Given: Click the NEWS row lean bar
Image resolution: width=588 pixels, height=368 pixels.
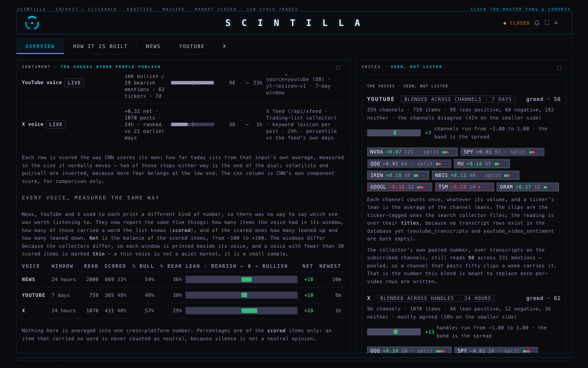Looking at the screenshot, I should tap(241, 279).
